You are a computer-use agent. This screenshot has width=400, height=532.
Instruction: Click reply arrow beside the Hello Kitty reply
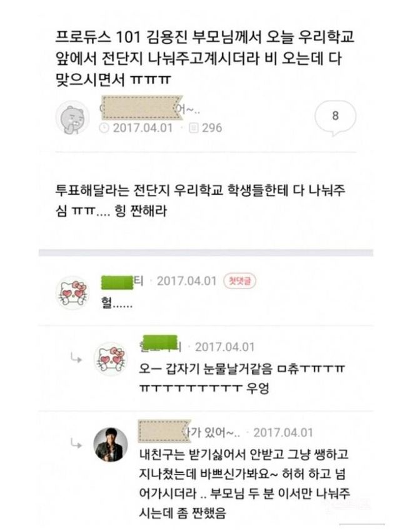[76, 357]
